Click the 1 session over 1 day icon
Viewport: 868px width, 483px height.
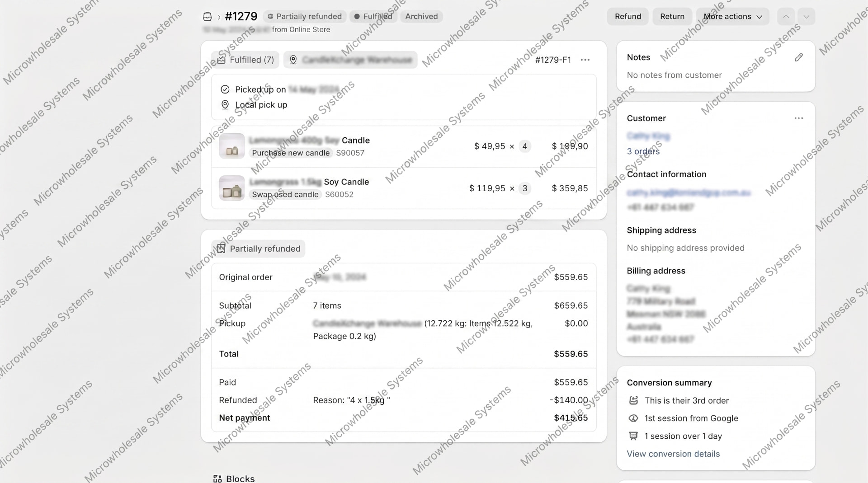633,436
